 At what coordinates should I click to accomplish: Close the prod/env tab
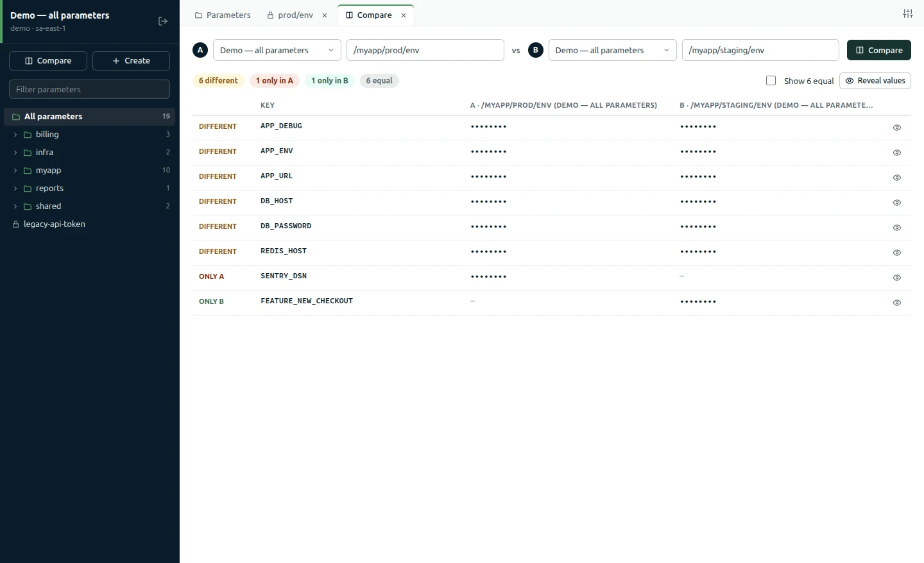coord(325,15)
